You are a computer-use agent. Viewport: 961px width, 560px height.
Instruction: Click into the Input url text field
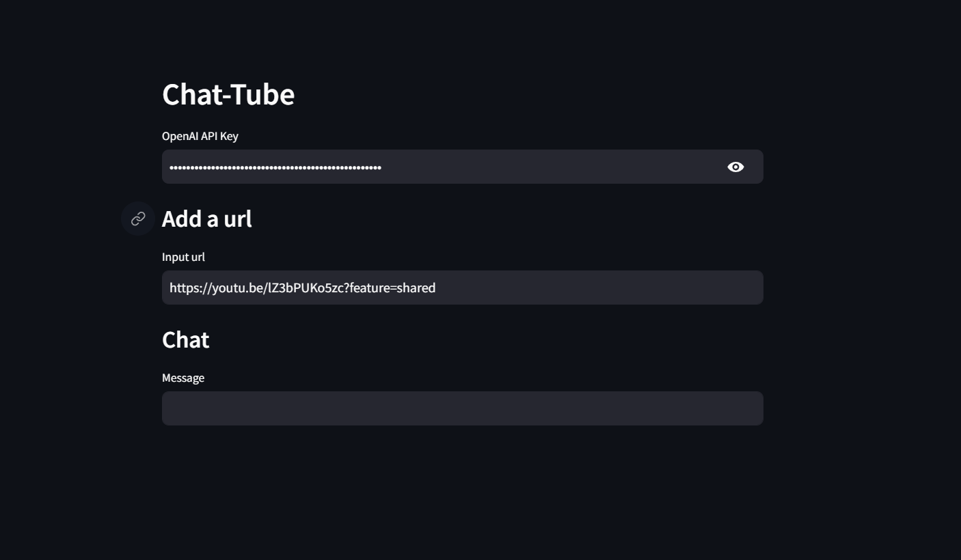tap(463, 288)
